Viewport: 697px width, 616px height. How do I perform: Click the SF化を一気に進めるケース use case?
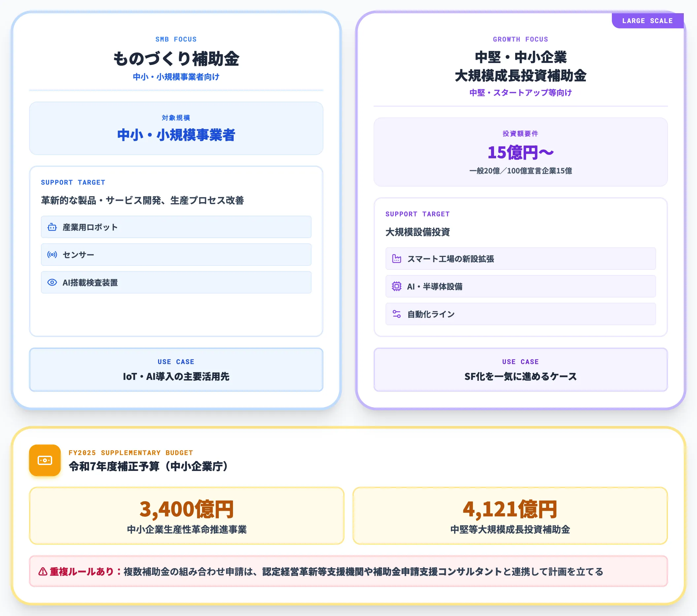pyautogui.click(x=520, y=377)
